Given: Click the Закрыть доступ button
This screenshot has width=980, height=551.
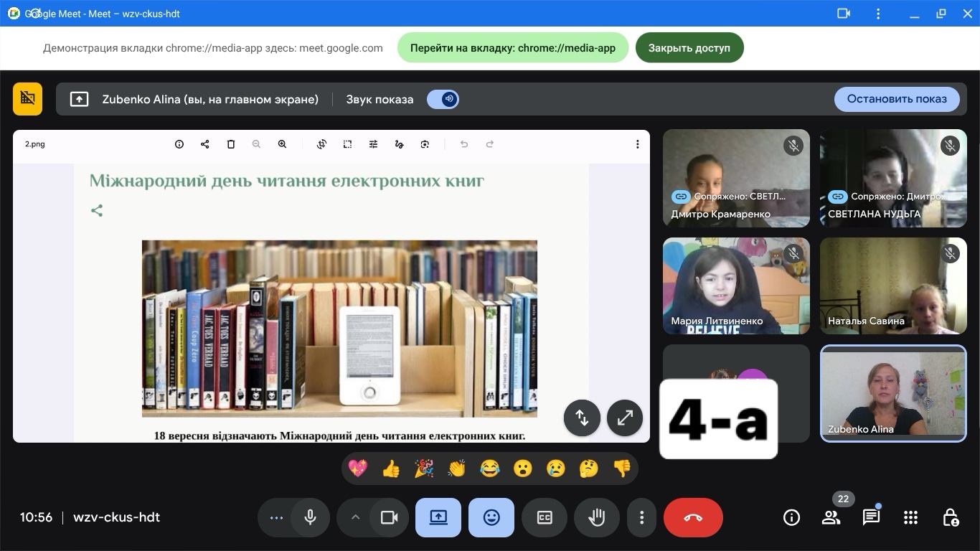Looking at the screenshot, I should [689, 48].
